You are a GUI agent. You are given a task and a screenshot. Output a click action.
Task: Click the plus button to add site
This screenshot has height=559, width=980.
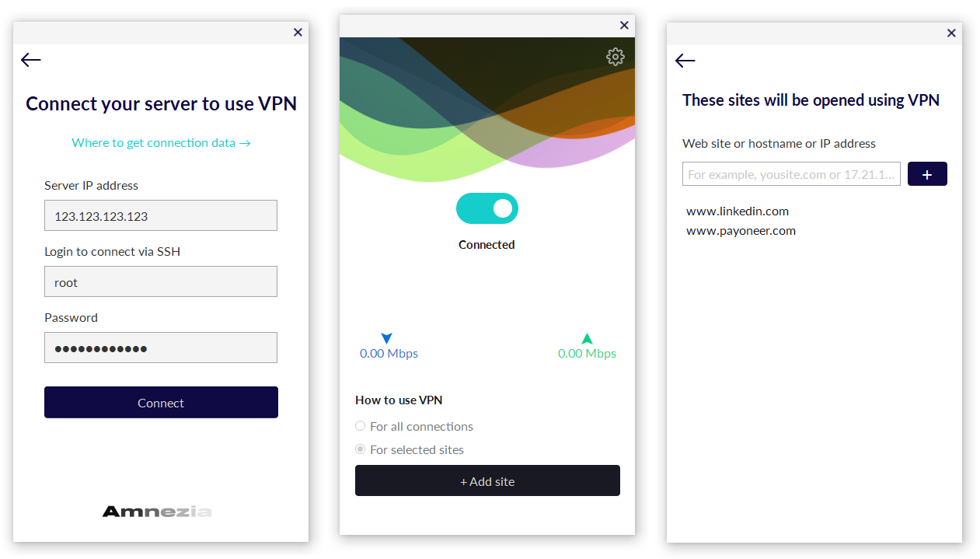927,174
